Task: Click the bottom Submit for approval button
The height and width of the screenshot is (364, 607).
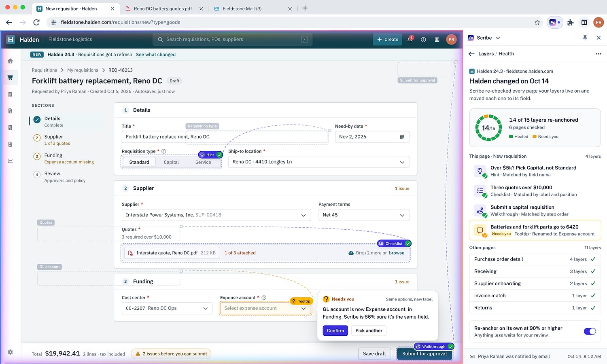Action: pyautogui.click(x=424, y=353)
